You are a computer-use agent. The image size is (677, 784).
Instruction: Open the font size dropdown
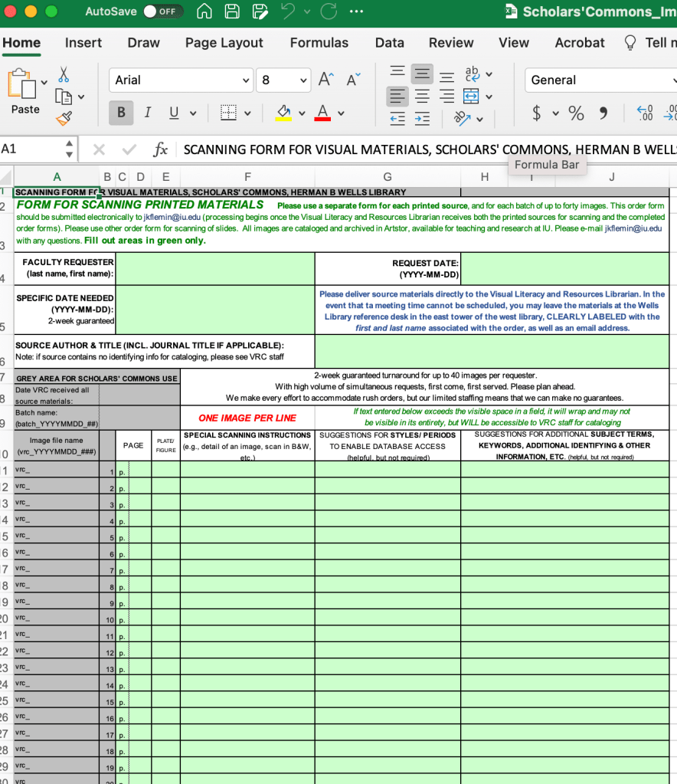click(304, 80)
